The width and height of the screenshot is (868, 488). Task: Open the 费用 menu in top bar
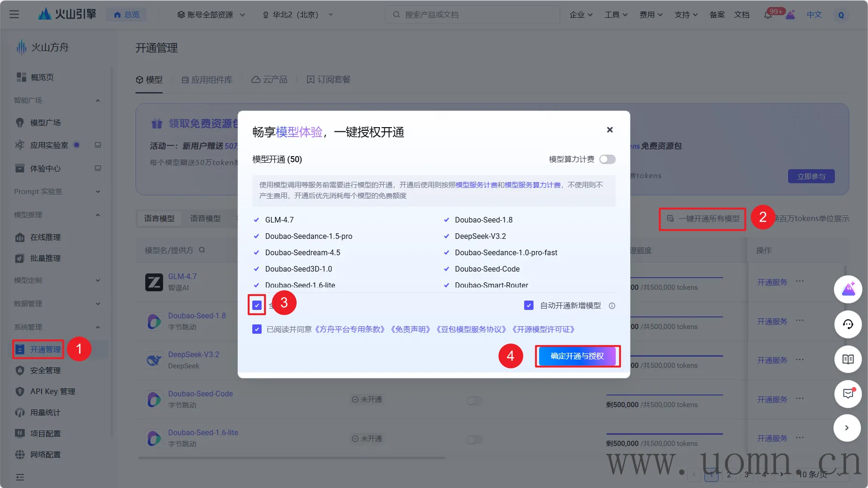[651, 14]
